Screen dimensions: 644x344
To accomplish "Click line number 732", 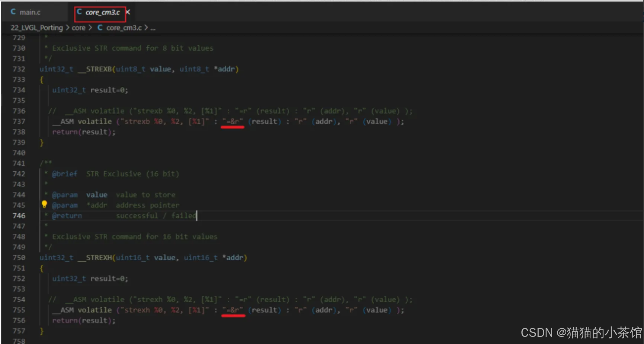I will [19, 69].
